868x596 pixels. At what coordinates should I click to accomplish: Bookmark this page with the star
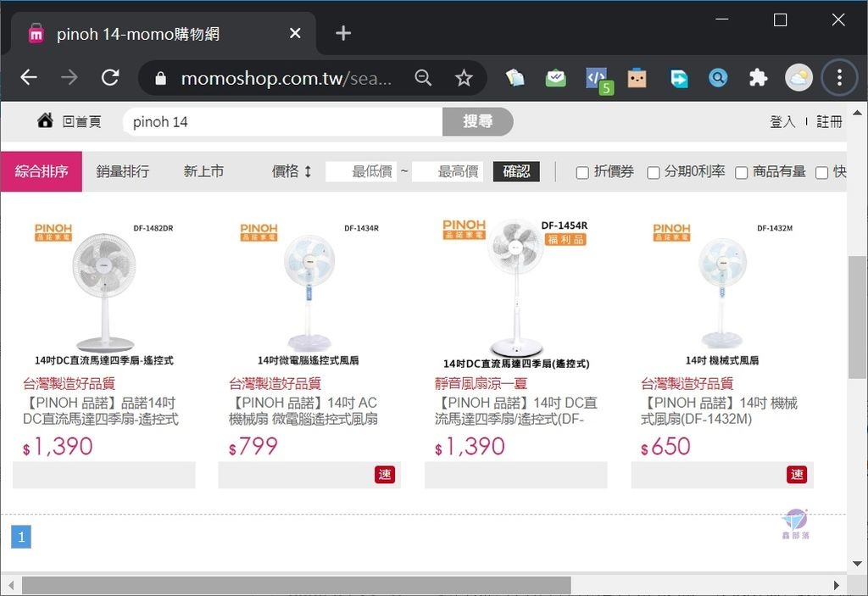(x=464, y=77)
